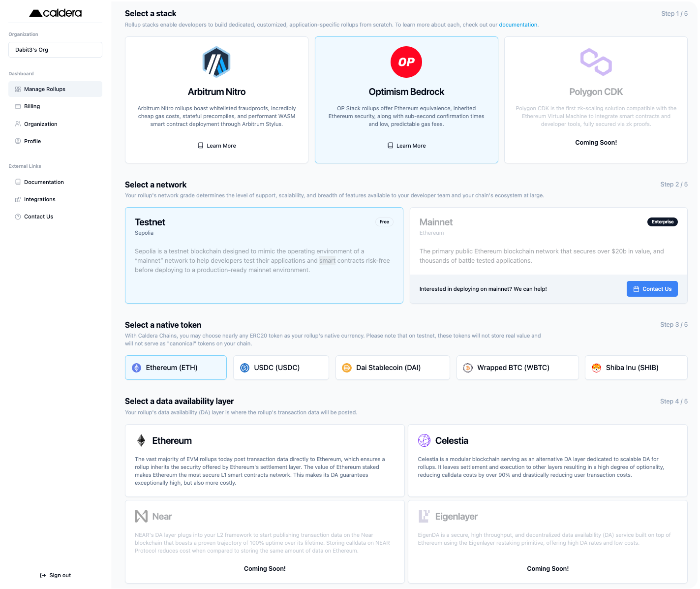The width and height of the screenshot is (700, 589).
Task: Click the Contact Us help icon in sidebar
Action: point(18,217)
